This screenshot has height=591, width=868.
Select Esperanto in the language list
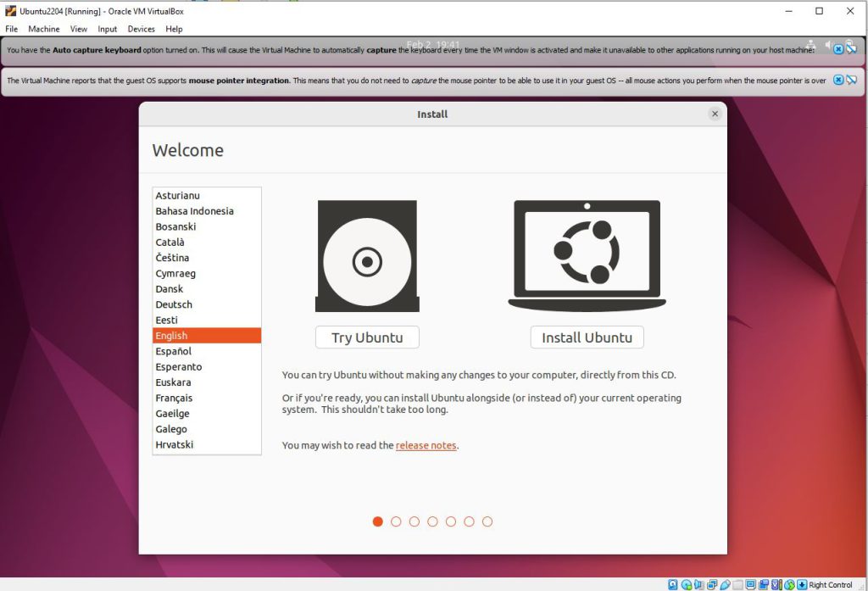point(207,366)
